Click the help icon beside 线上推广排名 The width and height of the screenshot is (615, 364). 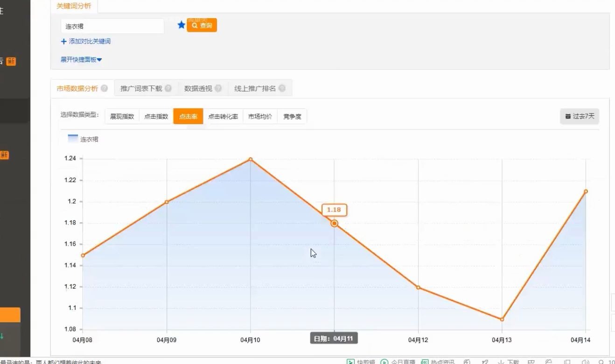(282, 88)
